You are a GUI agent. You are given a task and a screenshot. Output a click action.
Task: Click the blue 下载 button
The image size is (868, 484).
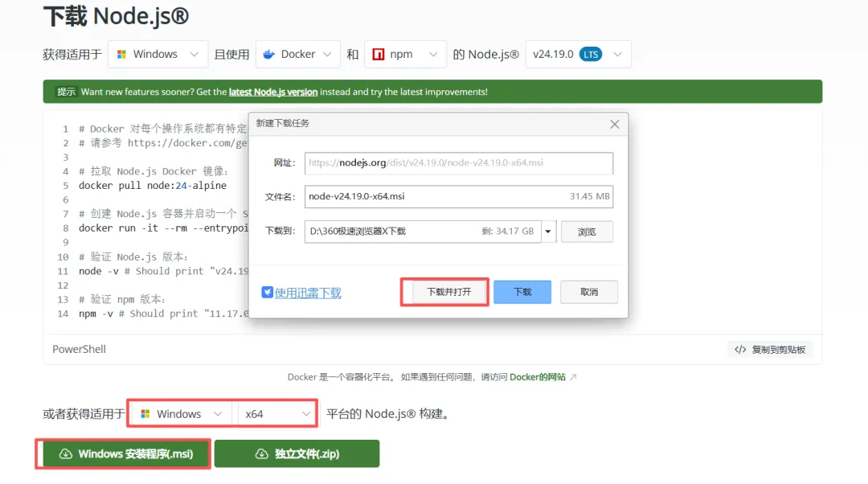click(522, 292)
